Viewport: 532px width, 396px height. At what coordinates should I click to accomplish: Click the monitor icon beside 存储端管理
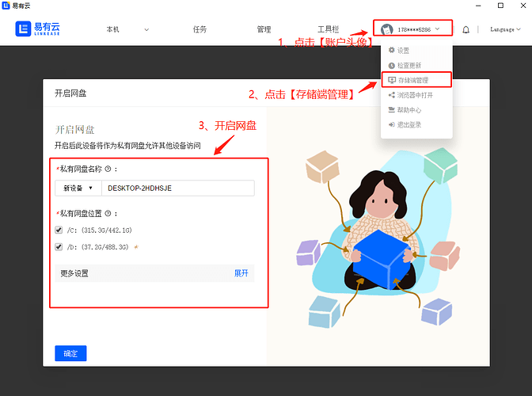coord(391,80)
